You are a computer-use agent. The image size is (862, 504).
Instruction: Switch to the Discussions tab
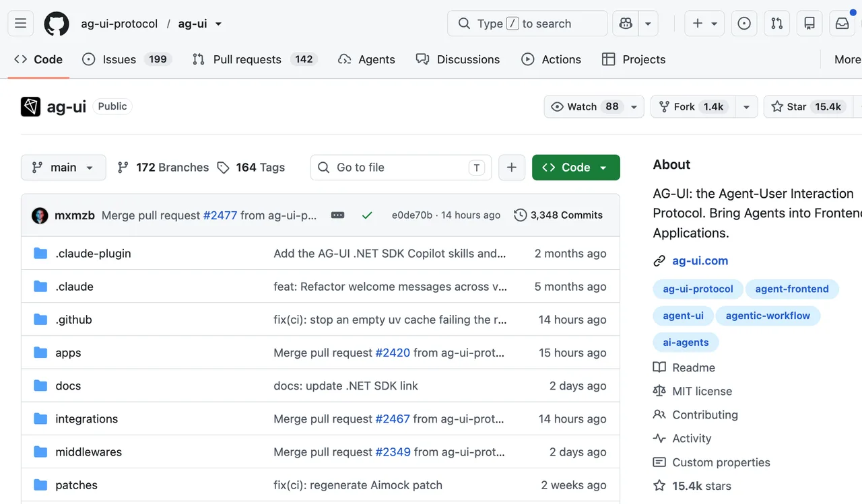tap(458, 59)
